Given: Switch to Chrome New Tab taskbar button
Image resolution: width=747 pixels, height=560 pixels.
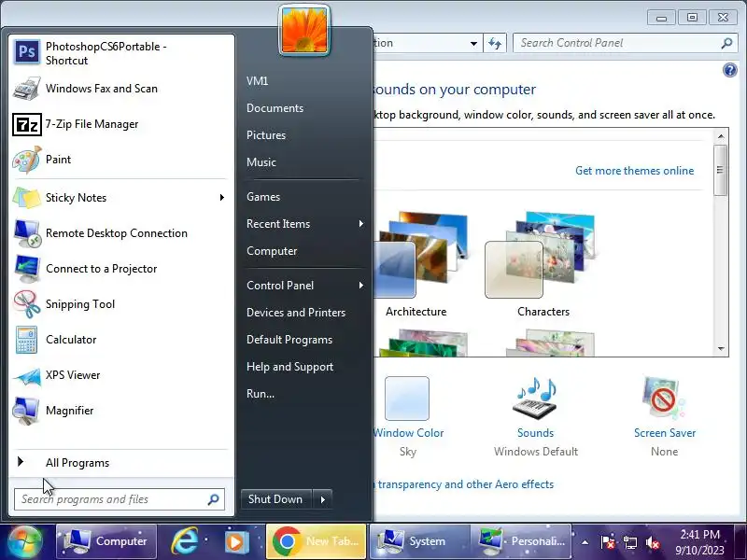Looking at the screenshot, I should click(316, 541).
